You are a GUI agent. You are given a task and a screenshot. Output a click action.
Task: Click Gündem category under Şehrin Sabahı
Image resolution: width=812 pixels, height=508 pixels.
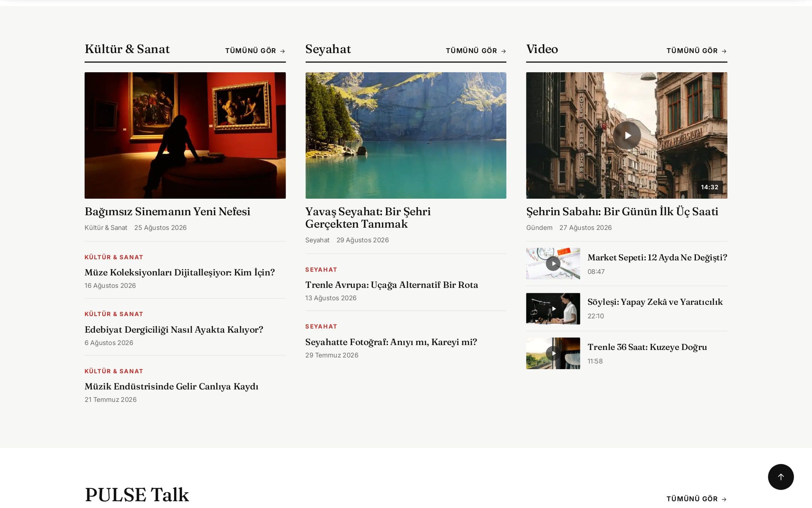point(539,228)
